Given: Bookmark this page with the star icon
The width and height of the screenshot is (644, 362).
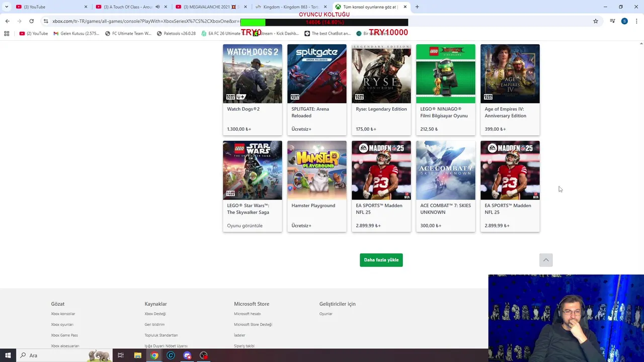Looking at the screenshot, I should point(596,21).
